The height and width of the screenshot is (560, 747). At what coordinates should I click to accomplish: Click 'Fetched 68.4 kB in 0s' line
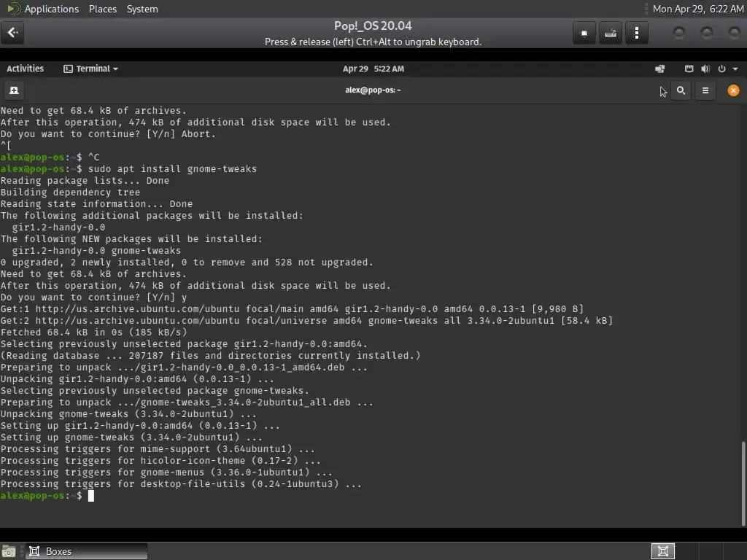click(94, 332)
